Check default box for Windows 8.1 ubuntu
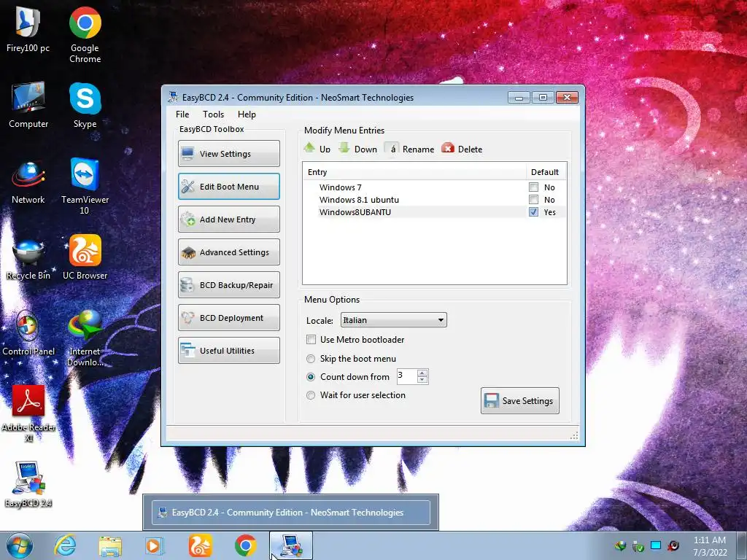 click(533, 200)
